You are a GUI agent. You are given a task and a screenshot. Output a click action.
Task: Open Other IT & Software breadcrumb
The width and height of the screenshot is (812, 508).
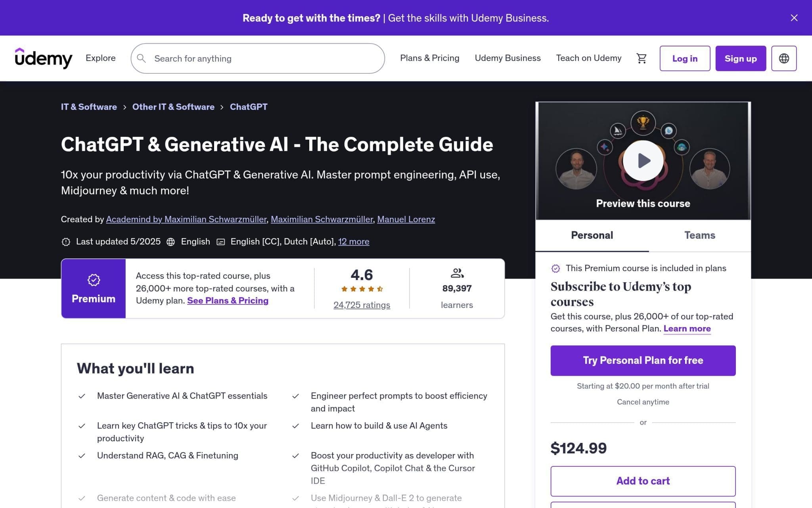click(x=173, y=107)
